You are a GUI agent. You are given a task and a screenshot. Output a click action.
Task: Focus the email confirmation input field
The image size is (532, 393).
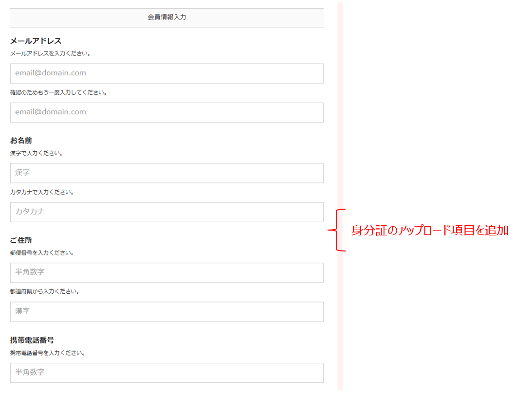coord(166,112)
